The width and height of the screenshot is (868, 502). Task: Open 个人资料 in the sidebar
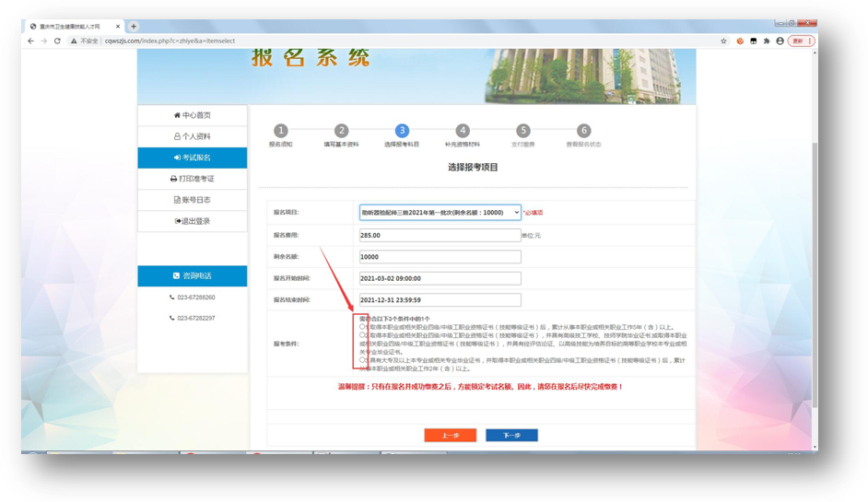tap(193, 136)
